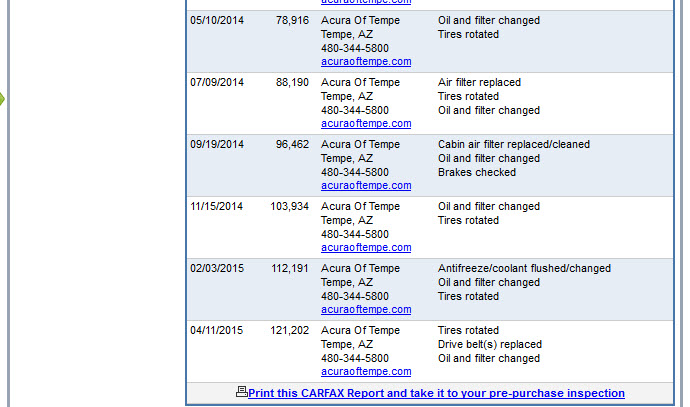Visit acuraoftempe.com link in the 09/19/2014 record

click(366, 186)
